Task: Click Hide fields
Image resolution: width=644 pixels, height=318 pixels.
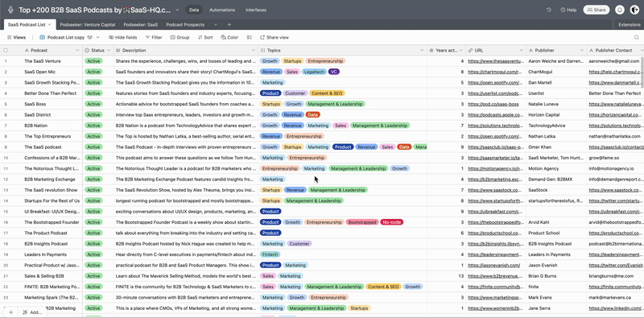Action: point(123,37)
